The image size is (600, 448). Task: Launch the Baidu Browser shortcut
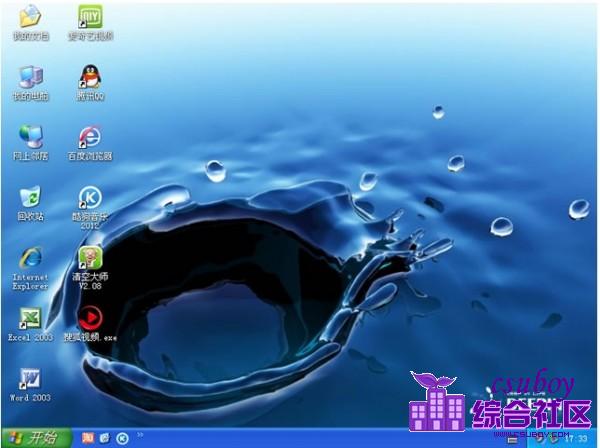pos(90,137)
